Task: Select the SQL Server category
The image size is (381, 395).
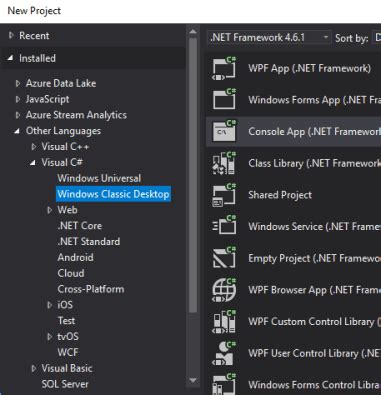Action: pyautogui.click(x=65, y=384)
